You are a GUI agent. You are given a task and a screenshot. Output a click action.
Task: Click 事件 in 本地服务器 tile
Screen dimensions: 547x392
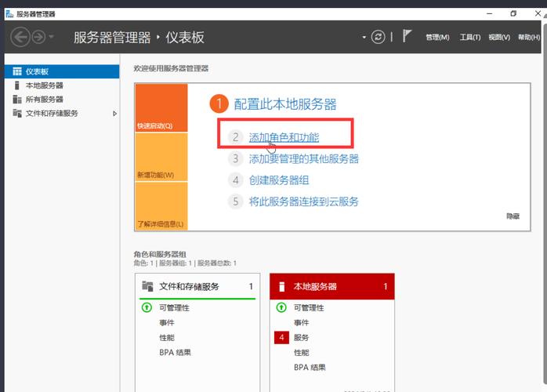click(x=302, y=323)
